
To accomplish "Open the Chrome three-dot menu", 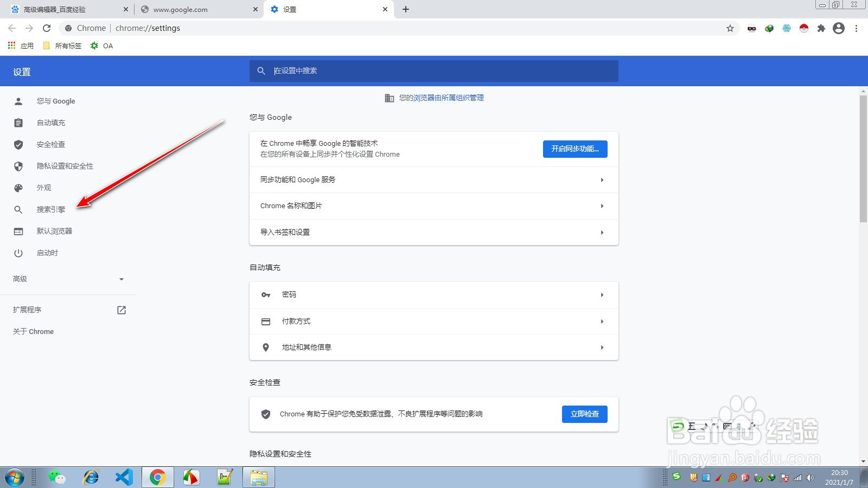I will tap(857, 28).
